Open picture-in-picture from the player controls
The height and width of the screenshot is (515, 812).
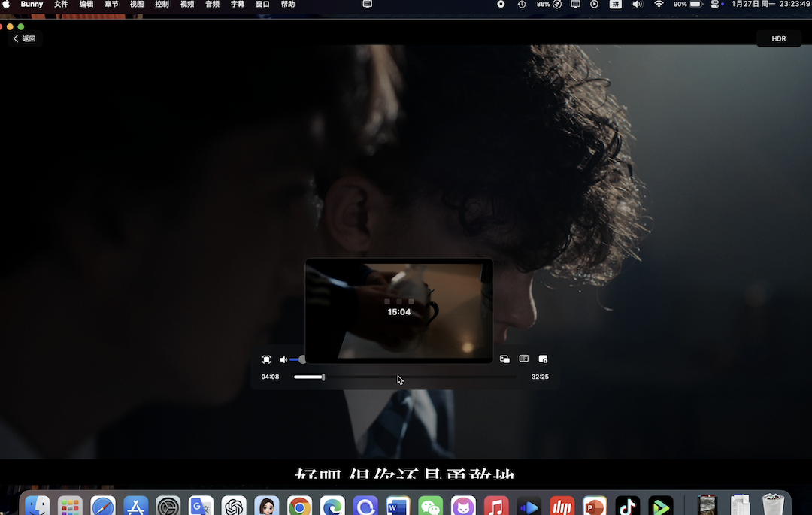click(504, 359)
